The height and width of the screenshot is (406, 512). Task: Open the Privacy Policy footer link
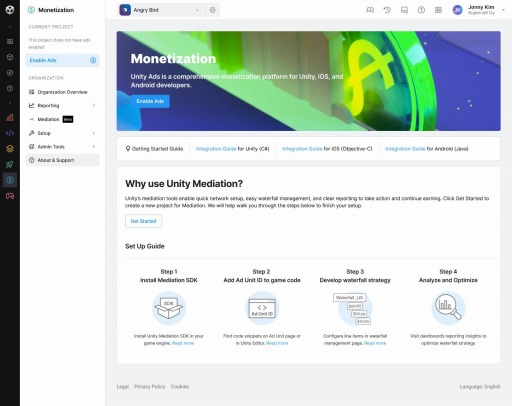click(x=150, y=386)
